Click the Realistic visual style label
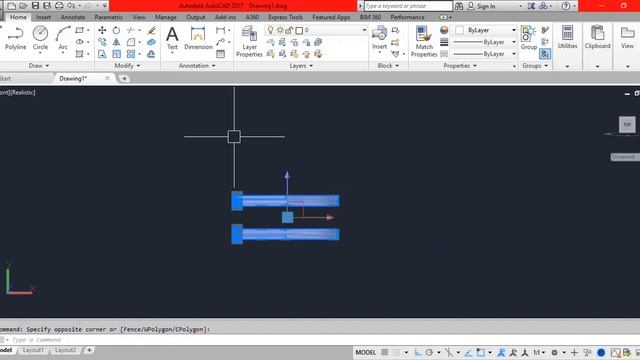640x360 pixels. point(23,93)
